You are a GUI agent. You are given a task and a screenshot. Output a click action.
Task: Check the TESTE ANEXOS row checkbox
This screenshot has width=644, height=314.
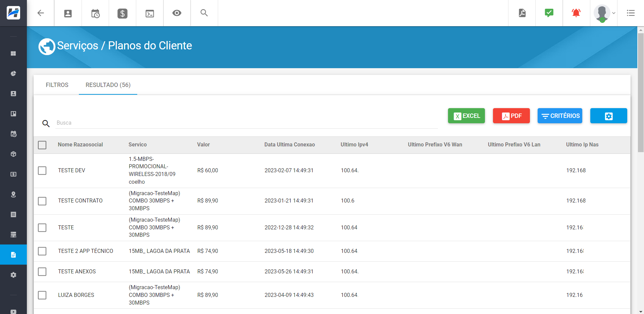(x=42, y=272)
